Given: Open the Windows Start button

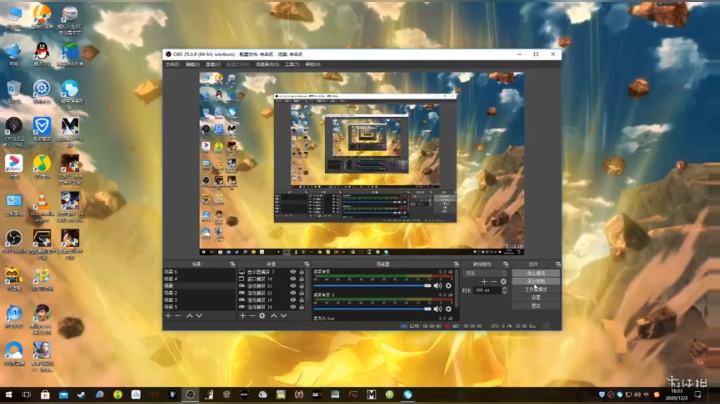Looking at the screenshot, I should click(8, 394).
